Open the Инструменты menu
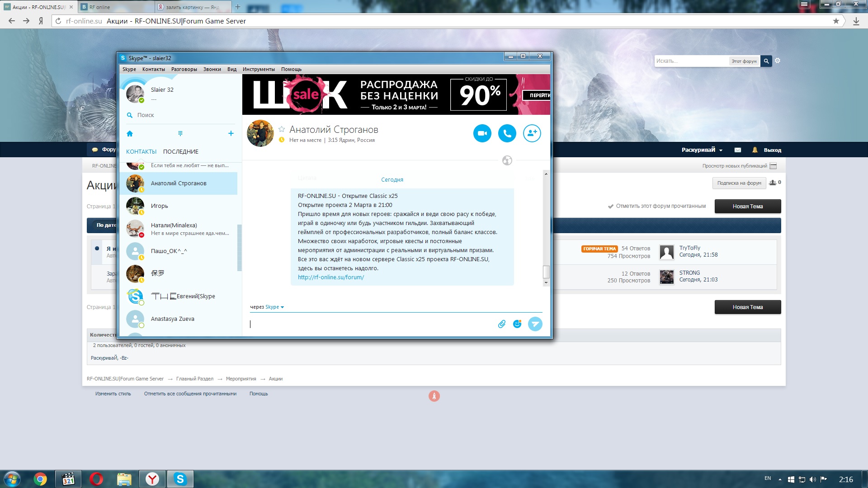Screen dimensions: 868x488 259,69
